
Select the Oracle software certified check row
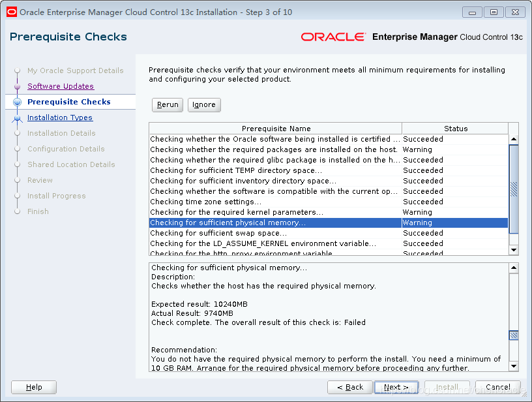click(x=329, y=139)
